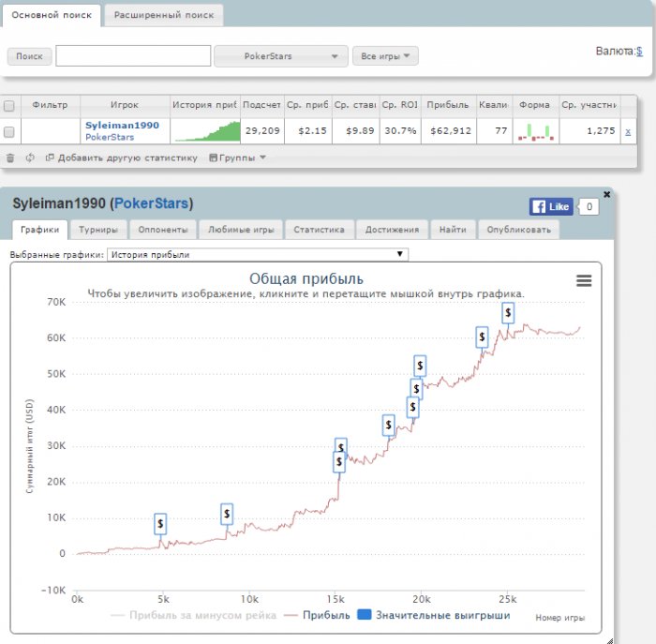Remove the Syleiman1990 row with the x

click(x=628, y=132)
